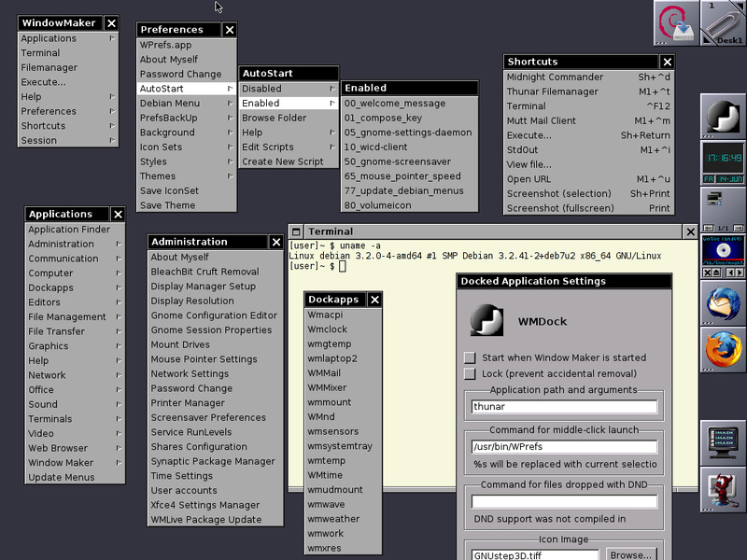Click the left arrow in the network dockapp

pos(709,229)
